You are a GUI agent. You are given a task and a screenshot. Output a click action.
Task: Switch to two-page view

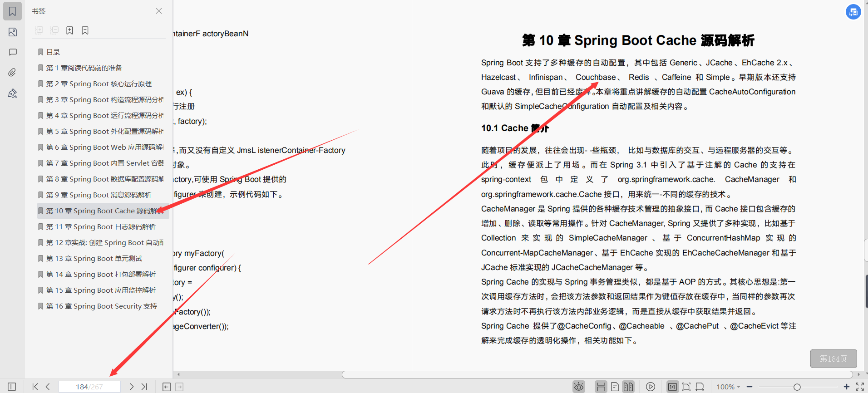coord(628,387)
